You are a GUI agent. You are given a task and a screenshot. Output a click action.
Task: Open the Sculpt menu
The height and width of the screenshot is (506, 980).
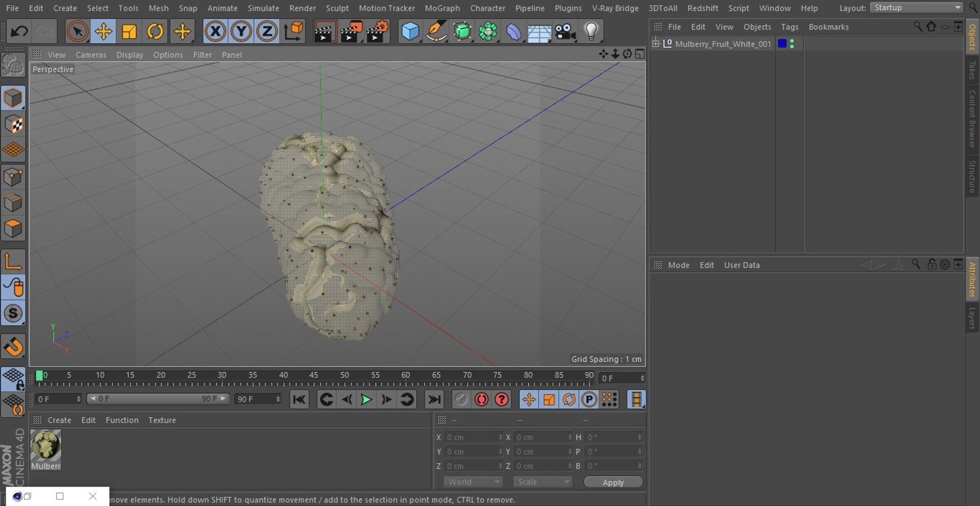pyautogui.click(x=337, y=8)
